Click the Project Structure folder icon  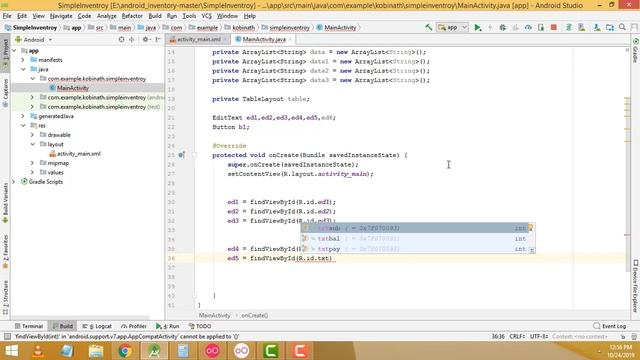point(610,27)
